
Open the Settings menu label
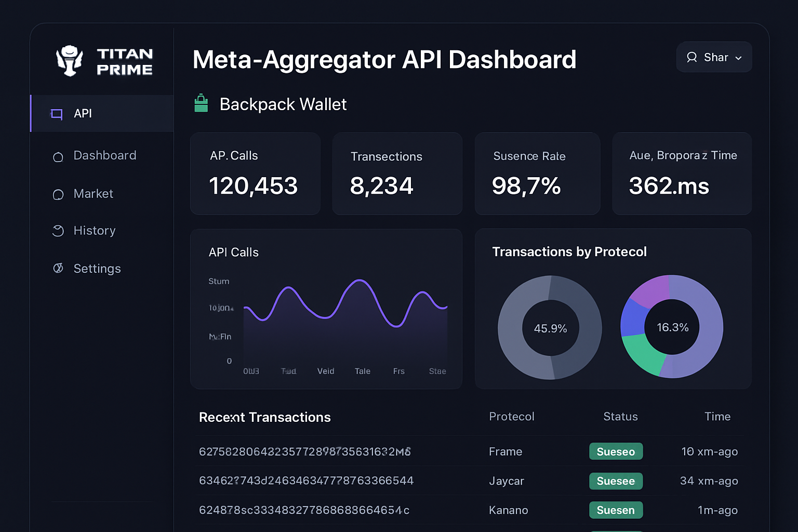(97, 269)
